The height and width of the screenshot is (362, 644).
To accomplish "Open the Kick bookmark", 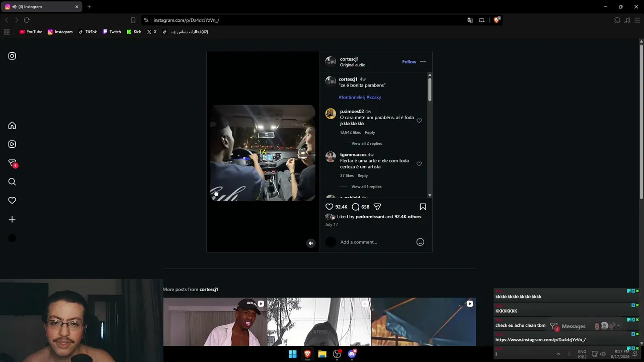I will (x=134, y=32).
